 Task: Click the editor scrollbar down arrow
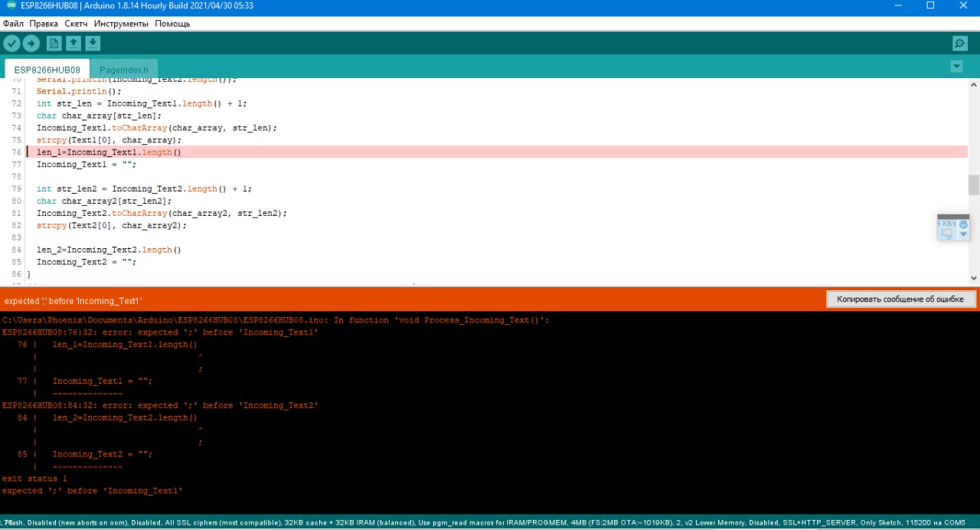[973, 278]
